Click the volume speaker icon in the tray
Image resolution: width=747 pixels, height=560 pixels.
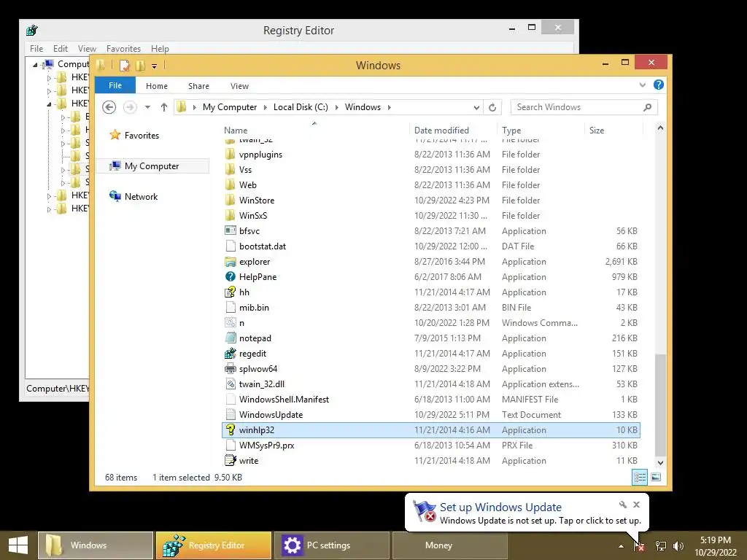[x=678, y=545]
